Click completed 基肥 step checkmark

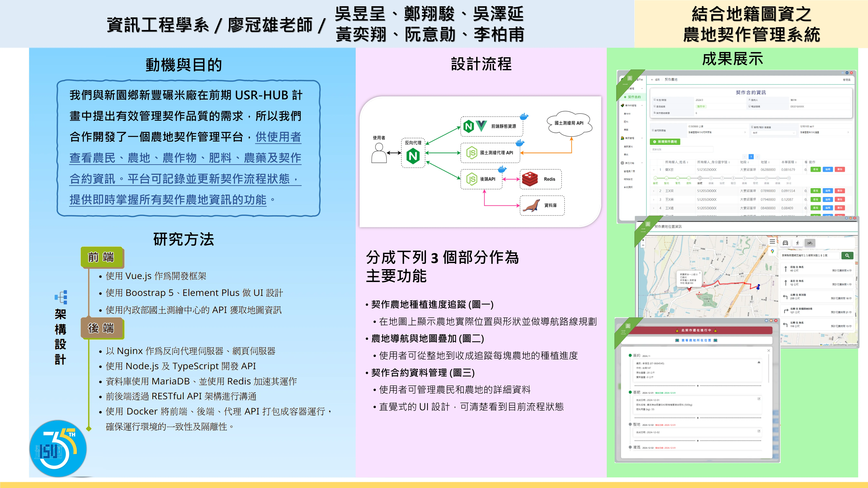point(655,178)
